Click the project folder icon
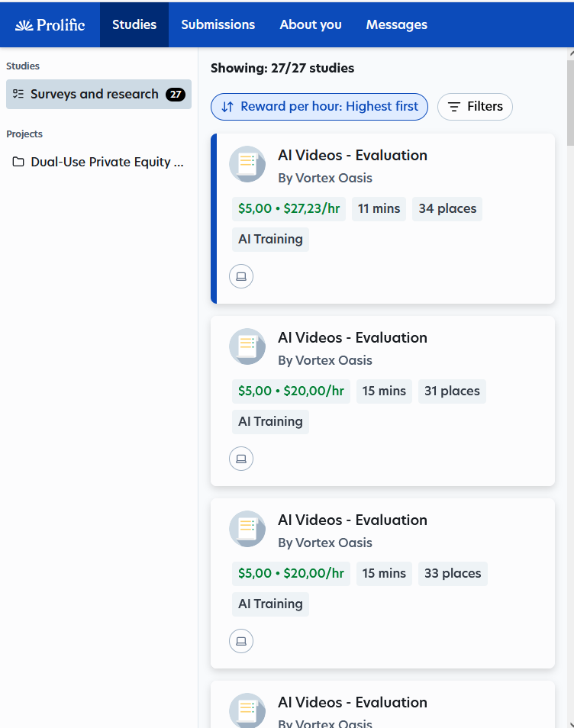This screenshot has height=728, width=574. (18, 162)
